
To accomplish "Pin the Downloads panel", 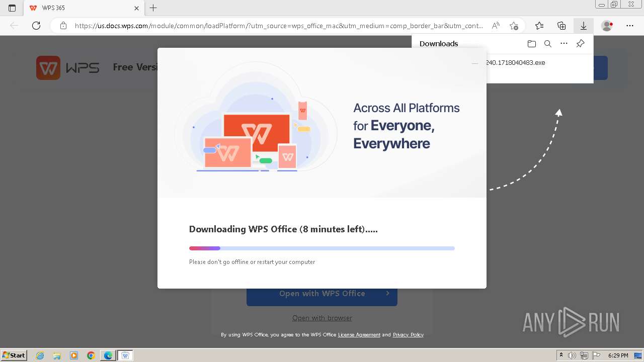I will point(580,44).
